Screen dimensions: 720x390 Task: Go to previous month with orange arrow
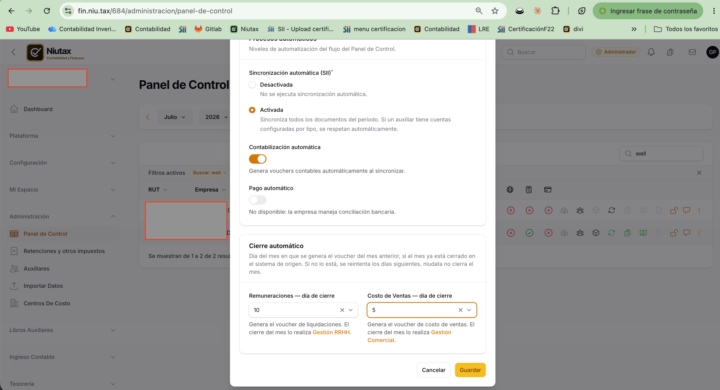148,117
